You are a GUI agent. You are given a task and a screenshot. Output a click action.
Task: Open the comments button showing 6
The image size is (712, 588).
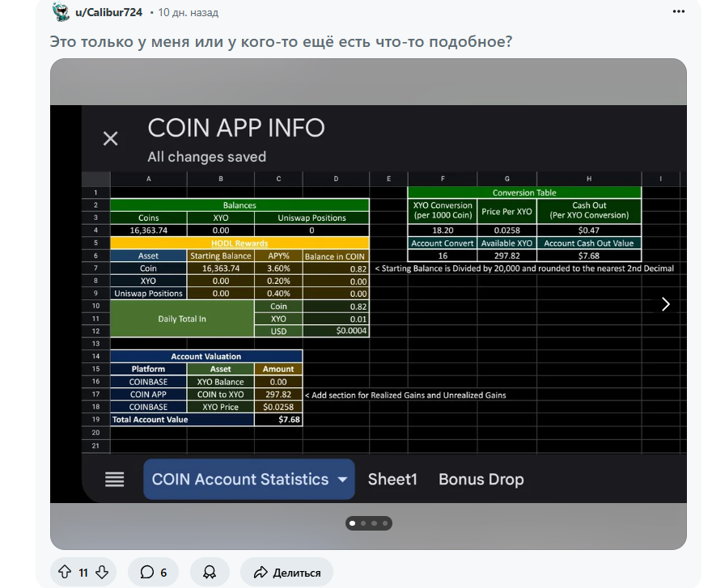(x=153, y=572)
